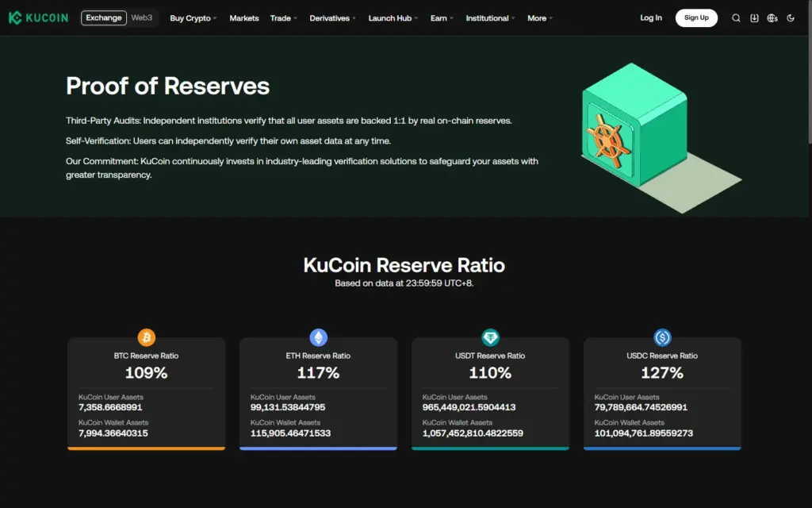The width and height of the screenshot is (812, 508).
Task: Click BTC wallet assets 7,994.36640315
Action: pos(113,433)
